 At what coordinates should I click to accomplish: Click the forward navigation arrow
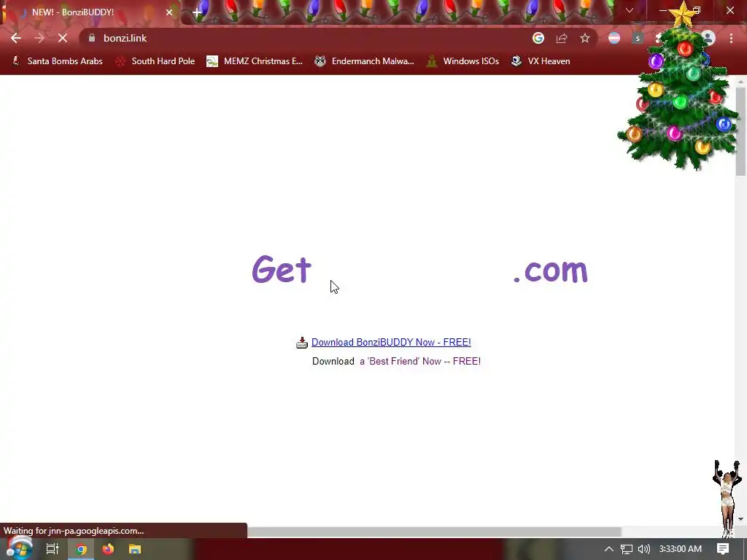pos(39,38)
